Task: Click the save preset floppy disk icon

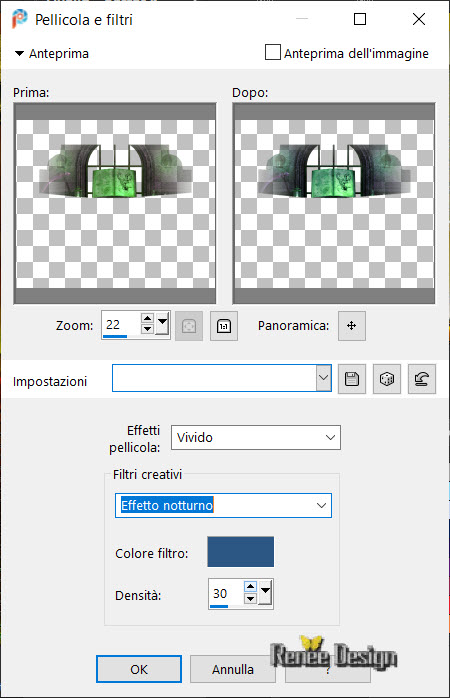Action: pyautogui.click(x=352, y=379)
